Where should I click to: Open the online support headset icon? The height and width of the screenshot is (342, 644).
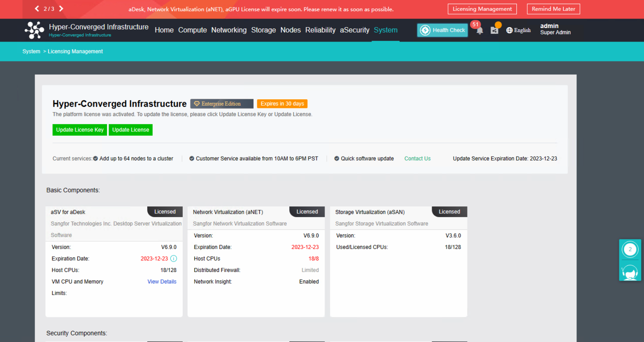pos(630,272)
